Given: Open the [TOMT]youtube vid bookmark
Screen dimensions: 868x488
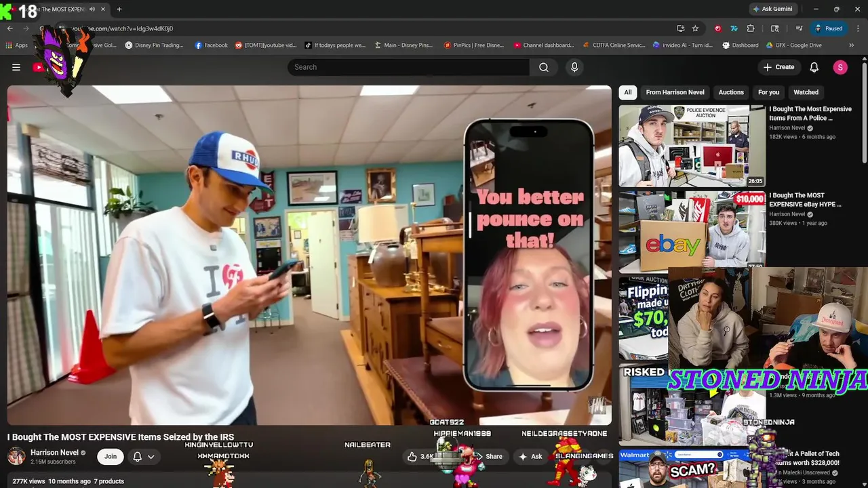Looking at the screenshot, I should click(266, 45).
